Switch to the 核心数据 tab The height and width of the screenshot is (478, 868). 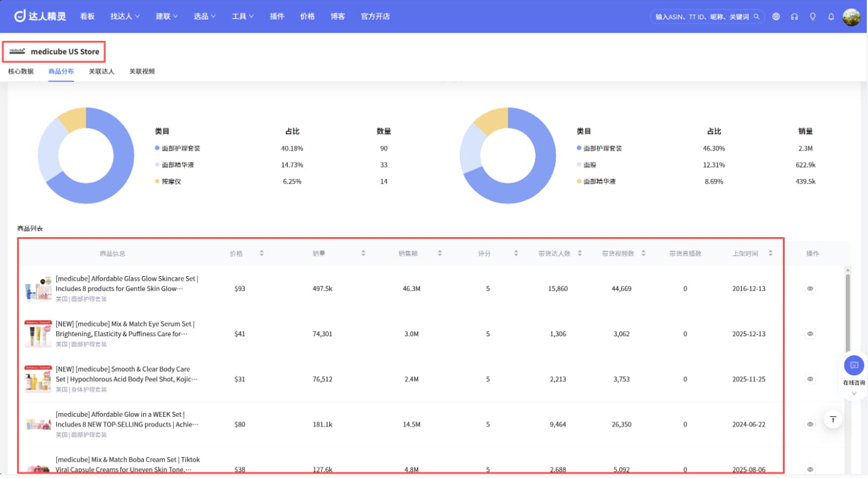click(21, 71)
